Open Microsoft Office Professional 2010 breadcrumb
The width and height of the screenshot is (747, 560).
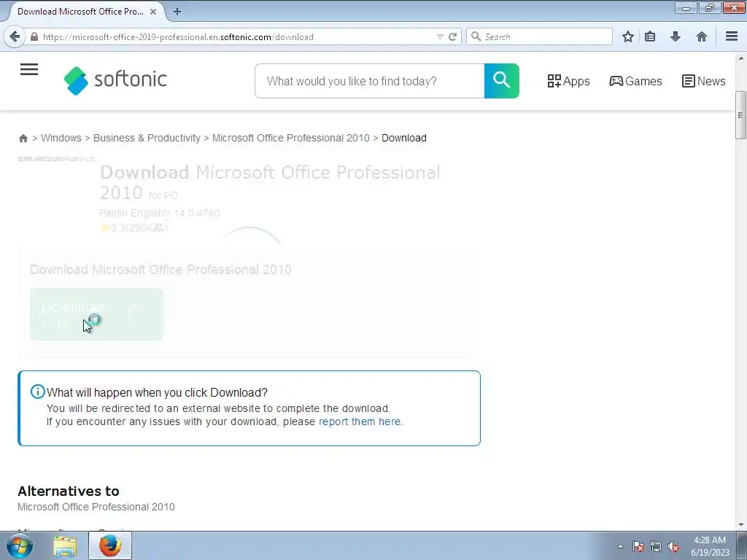290,138
